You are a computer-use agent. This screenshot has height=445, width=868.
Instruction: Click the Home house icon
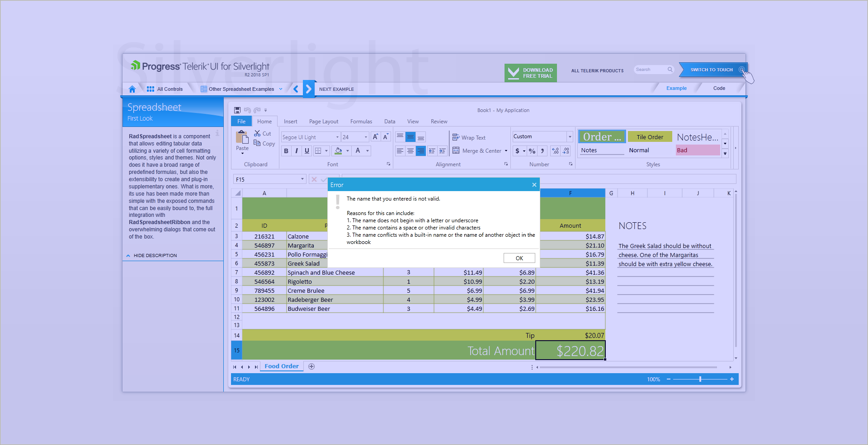[x=132, y=89]
